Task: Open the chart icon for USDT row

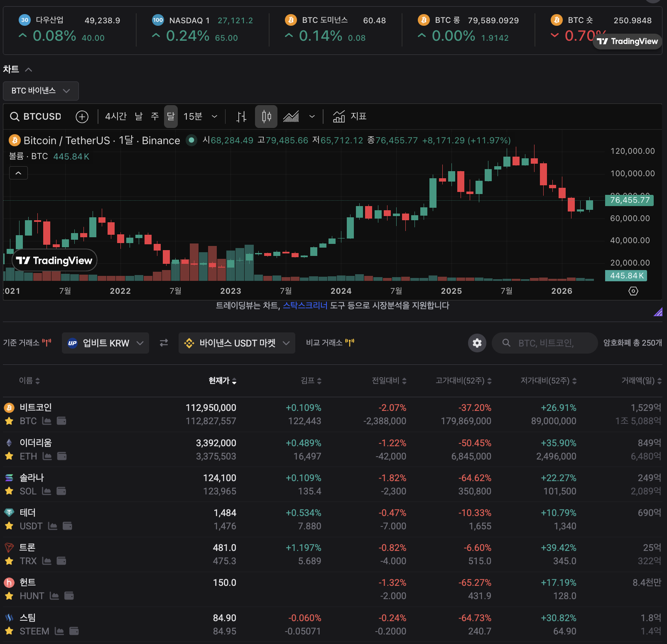Action: pyautogui.click(x=53, y=526)
